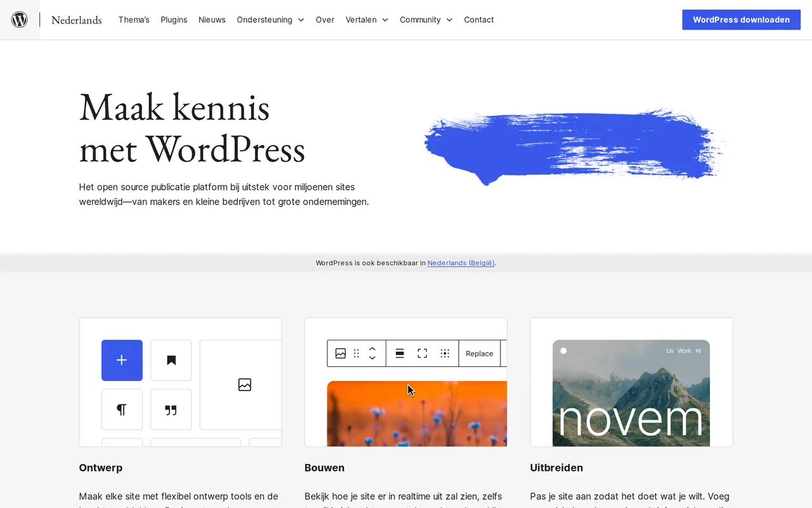Viewport: 812px width, 508px height.
Task: Open the Over menu item
Action: point(325,20)
